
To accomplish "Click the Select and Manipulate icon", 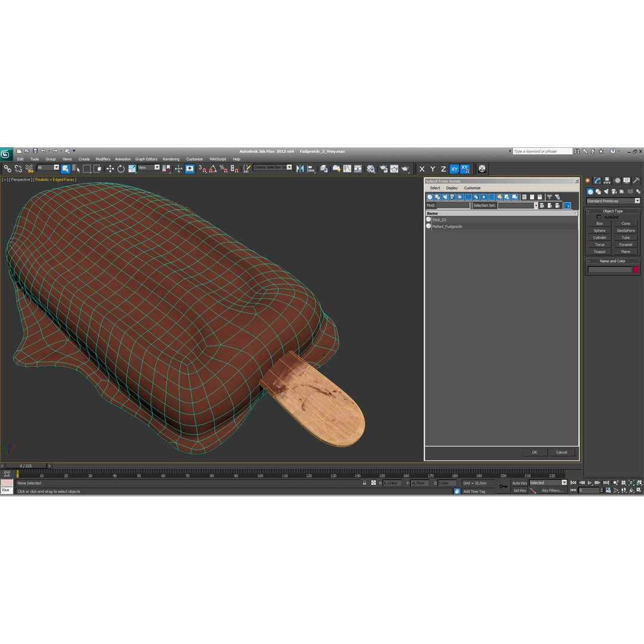I will pyautogui.click(x=178, y=169).
